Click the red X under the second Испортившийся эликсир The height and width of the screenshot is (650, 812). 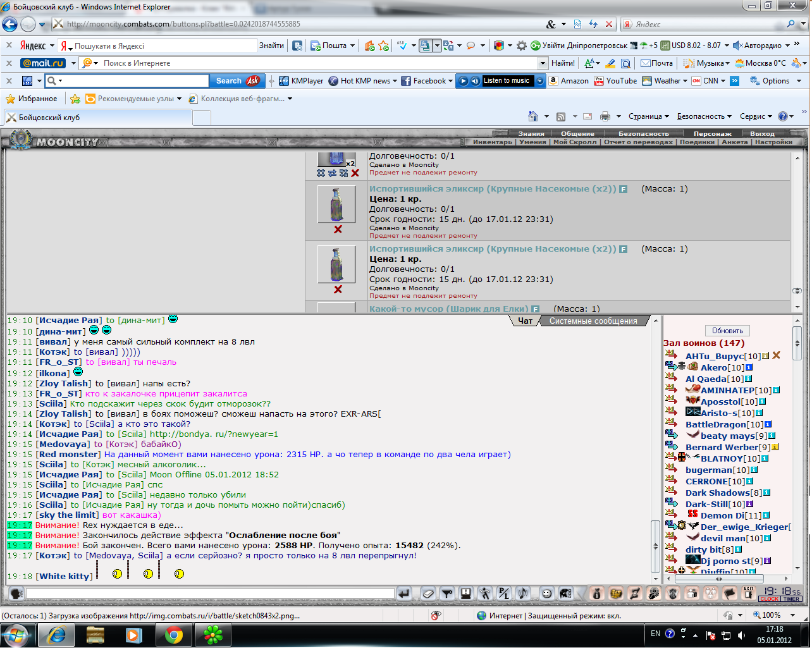click(x=338, y=290)
